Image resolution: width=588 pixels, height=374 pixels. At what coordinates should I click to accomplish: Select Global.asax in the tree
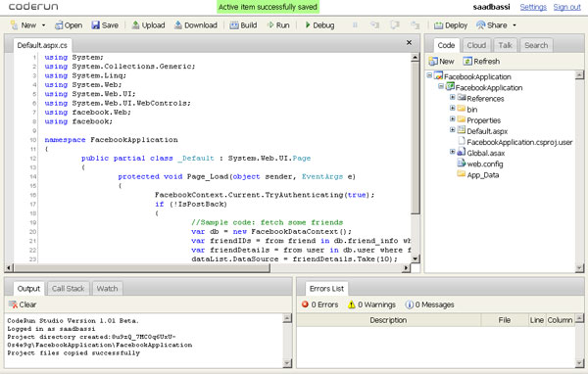point(486,153)
